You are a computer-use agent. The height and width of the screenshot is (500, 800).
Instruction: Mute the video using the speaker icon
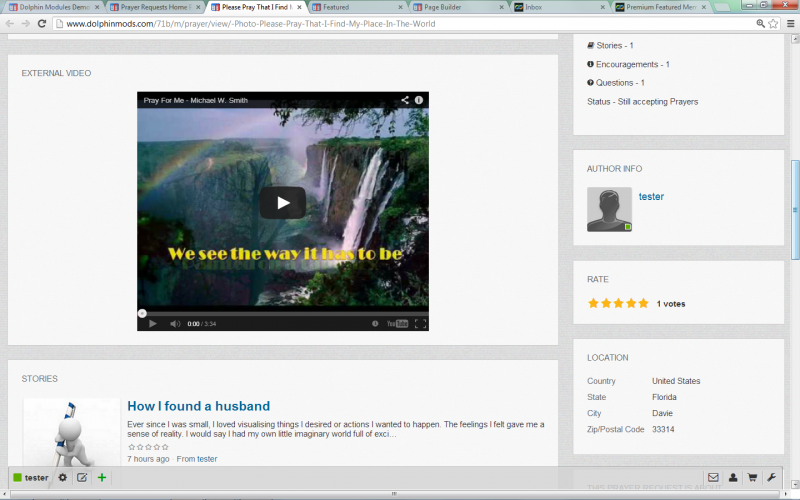pos(175,323)
